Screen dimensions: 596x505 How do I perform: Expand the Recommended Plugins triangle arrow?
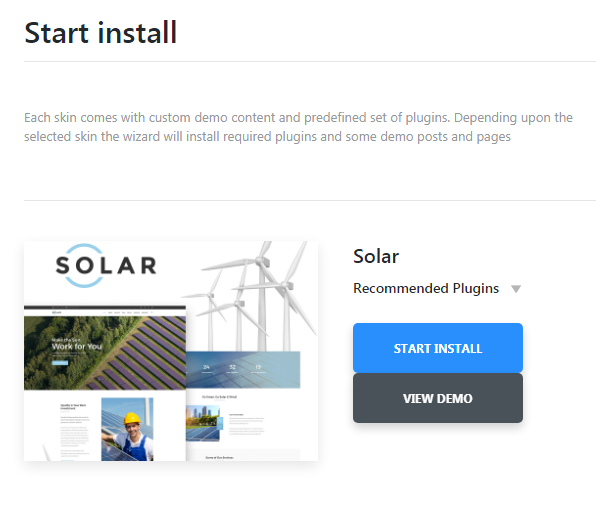tap(516, 289)
